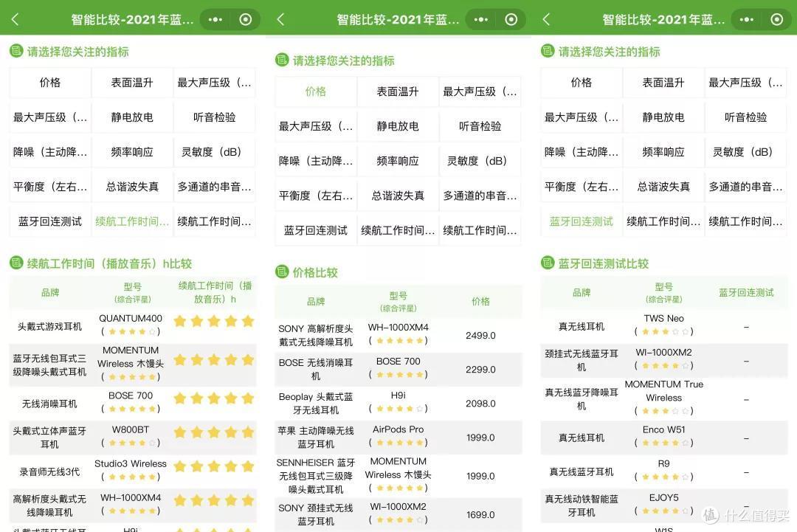The height and width of the screenshot is (532, 797).
Task: Tap the circle close icon in right panel
Action: (x=777, y=19)
